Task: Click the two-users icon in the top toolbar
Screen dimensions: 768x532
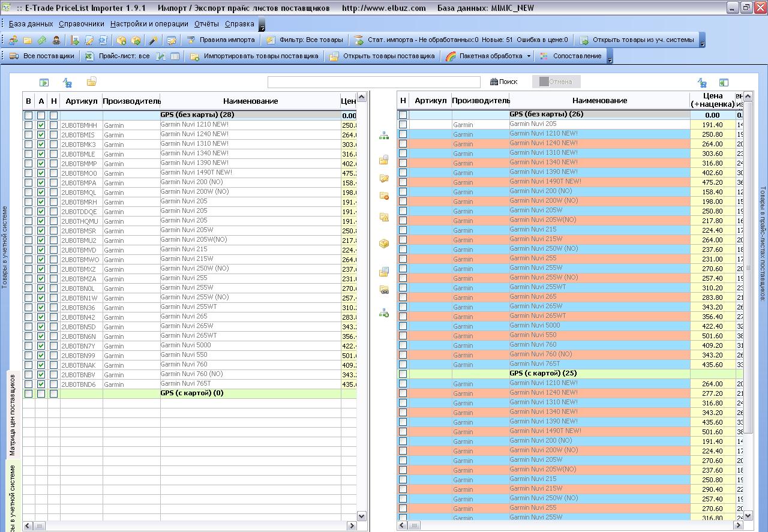Action: tap(13, 40)
